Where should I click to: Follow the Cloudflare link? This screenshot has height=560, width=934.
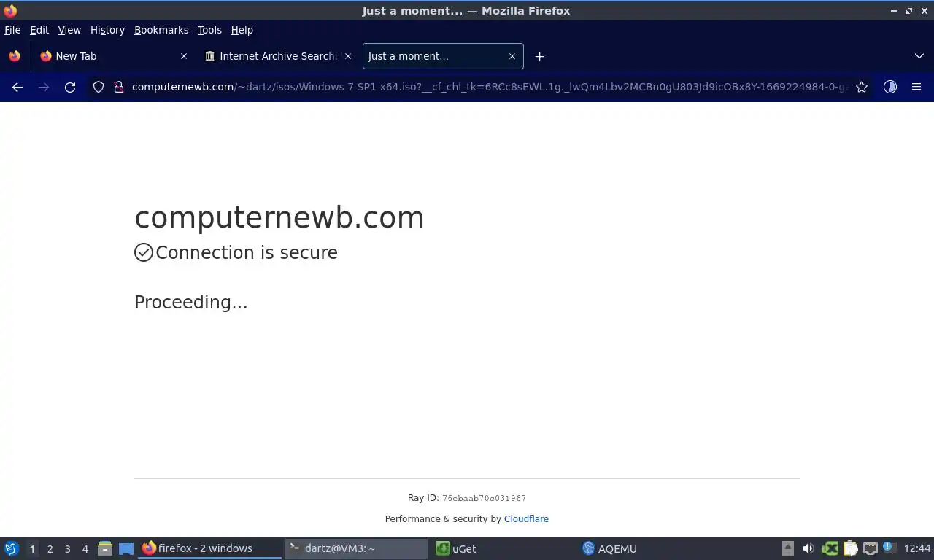pyautogui.click(x=526, y=519)
